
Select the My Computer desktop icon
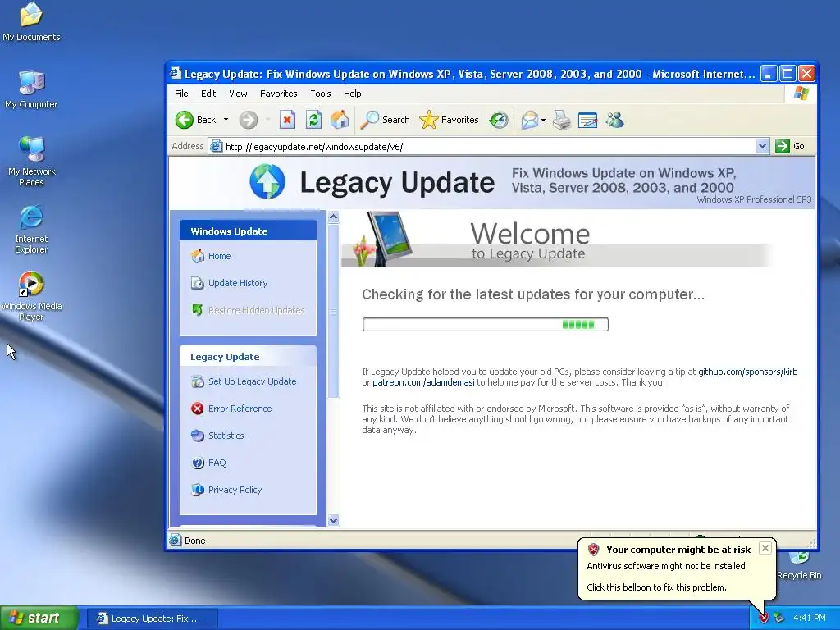coord(31,89)
